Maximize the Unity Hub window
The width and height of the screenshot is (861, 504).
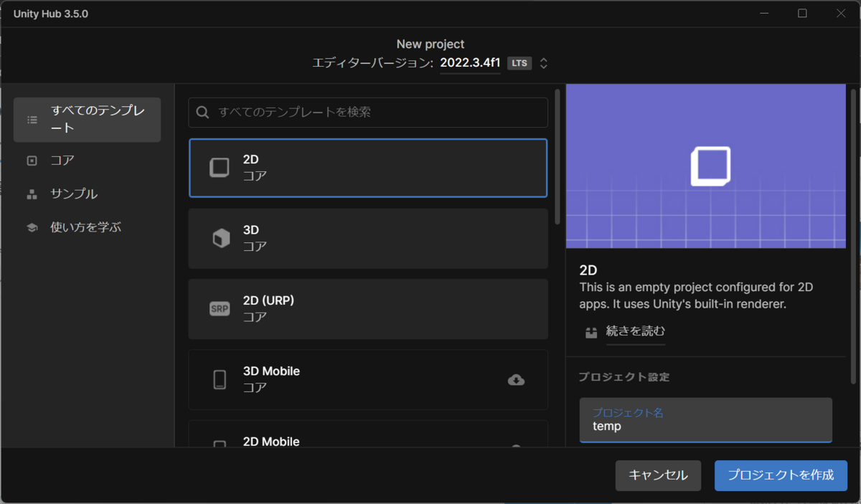pos(802,14)
